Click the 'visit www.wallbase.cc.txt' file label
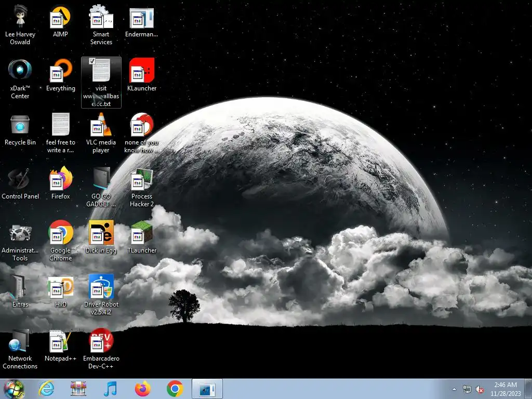 pyautogui.click(x=101, y=96)
